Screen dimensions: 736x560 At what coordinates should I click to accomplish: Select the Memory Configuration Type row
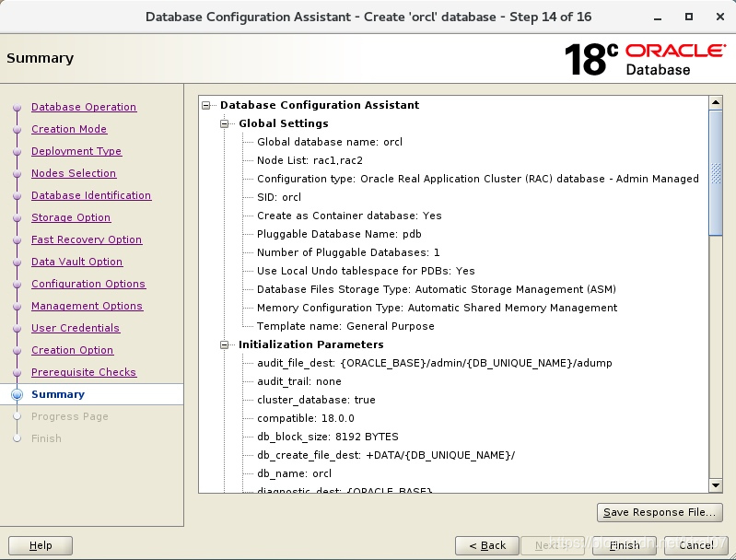[437, 308]
